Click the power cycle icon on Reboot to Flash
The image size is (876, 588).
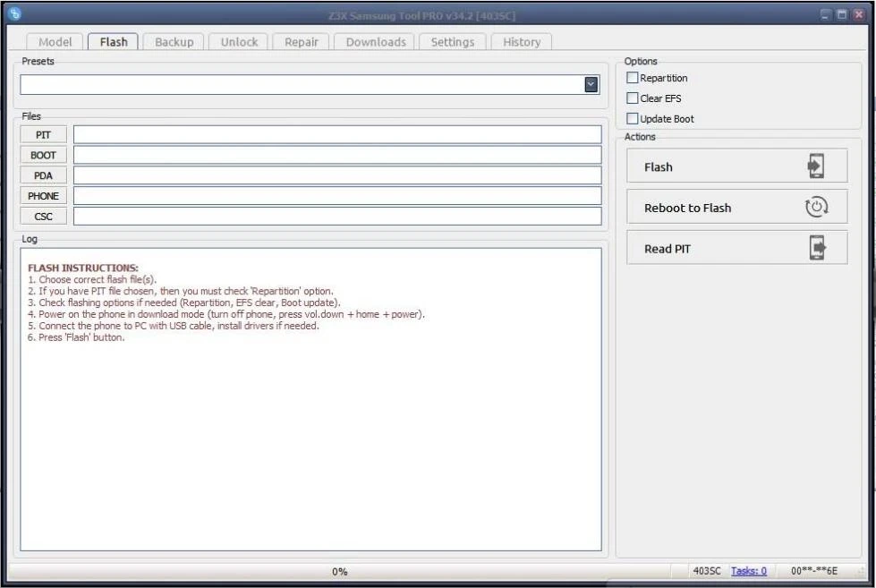[816, 207]
